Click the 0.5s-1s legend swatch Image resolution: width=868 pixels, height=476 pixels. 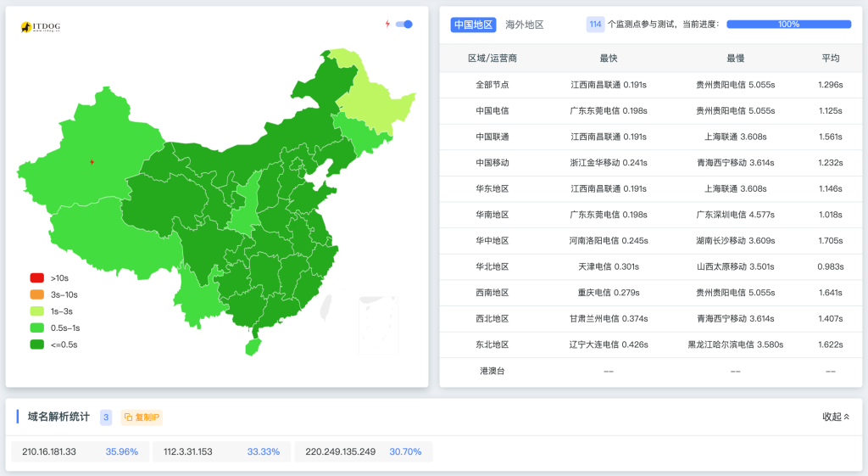(x=37, y=328)
